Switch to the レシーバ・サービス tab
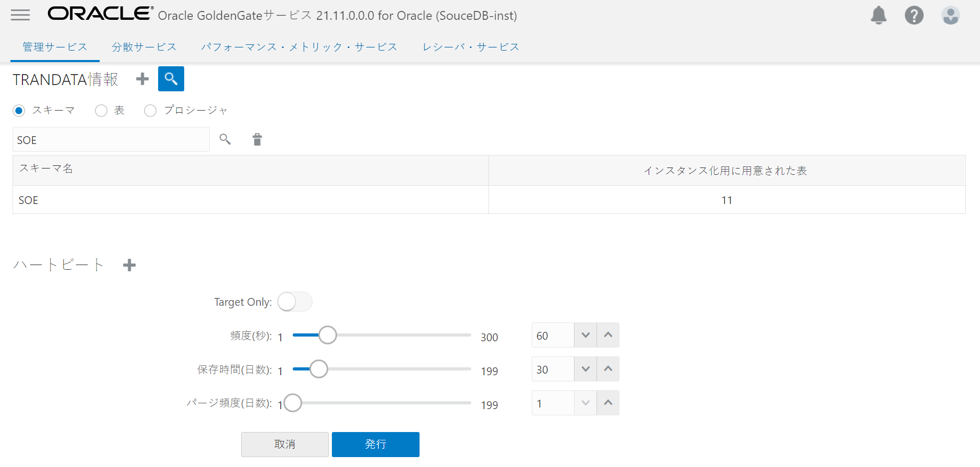980x467 pixels. 471,47
